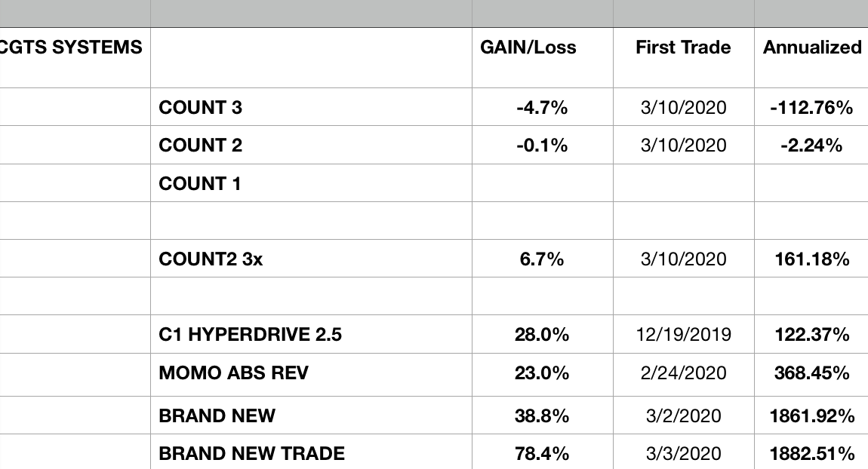The image size is (868, 469).
Task: Click the 161.18% annualized cell
Action: (x=811, y=259)
